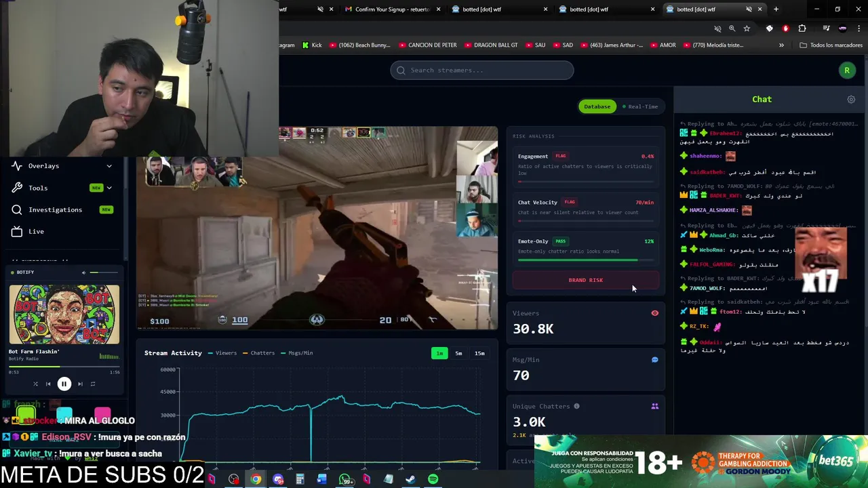This screenshot has width=868, height=488.
Task: Open the AMOR bookmark
Action: pos(663,45)
